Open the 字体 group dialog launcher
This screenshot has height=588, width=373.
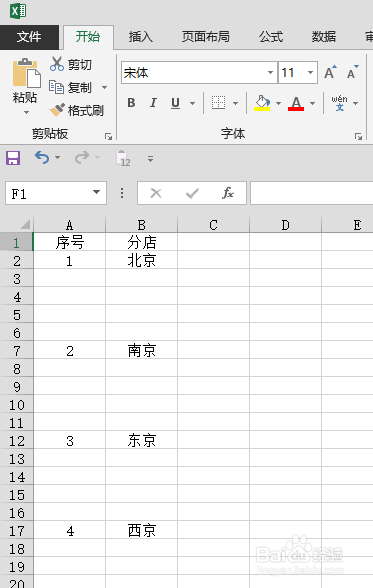[x=358, y=136]
